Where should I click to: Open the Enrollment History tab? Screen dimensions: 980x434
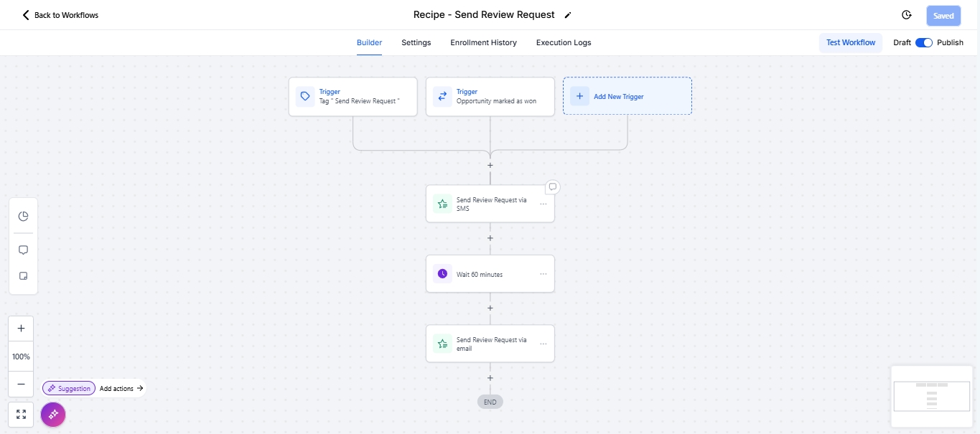483,42
